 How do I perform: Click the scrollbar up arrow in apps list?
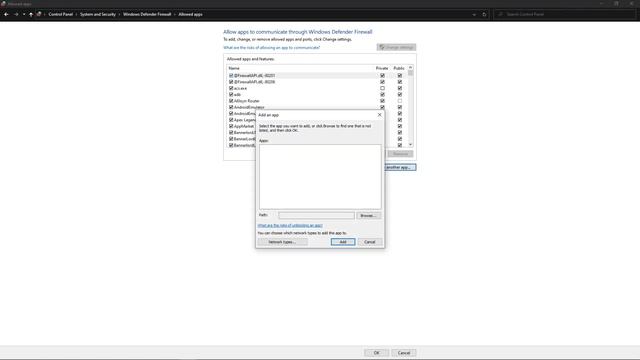click(x=410, y=68)
